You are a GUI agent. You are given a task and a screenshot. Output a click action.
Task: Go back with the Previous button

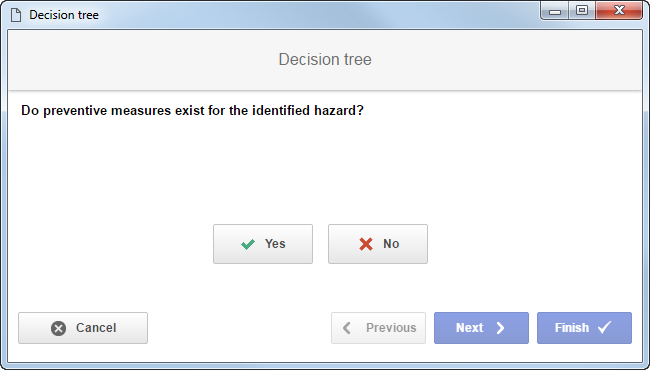378,328
